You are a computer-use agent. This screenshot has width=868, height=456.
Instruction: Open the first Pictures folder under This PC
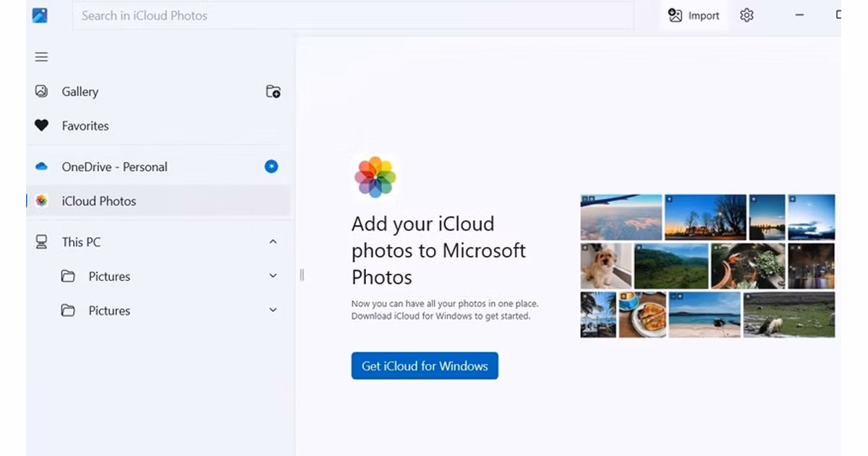[x=159, y=276]
